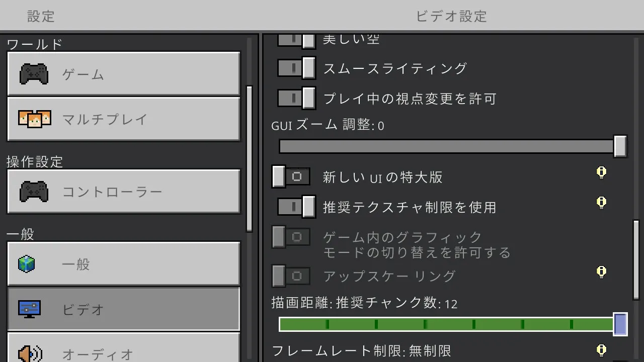Click info lightbulb next to アップスケーリング
The width and height of the screenshot is (644, 362).
(x=601, y=272)
